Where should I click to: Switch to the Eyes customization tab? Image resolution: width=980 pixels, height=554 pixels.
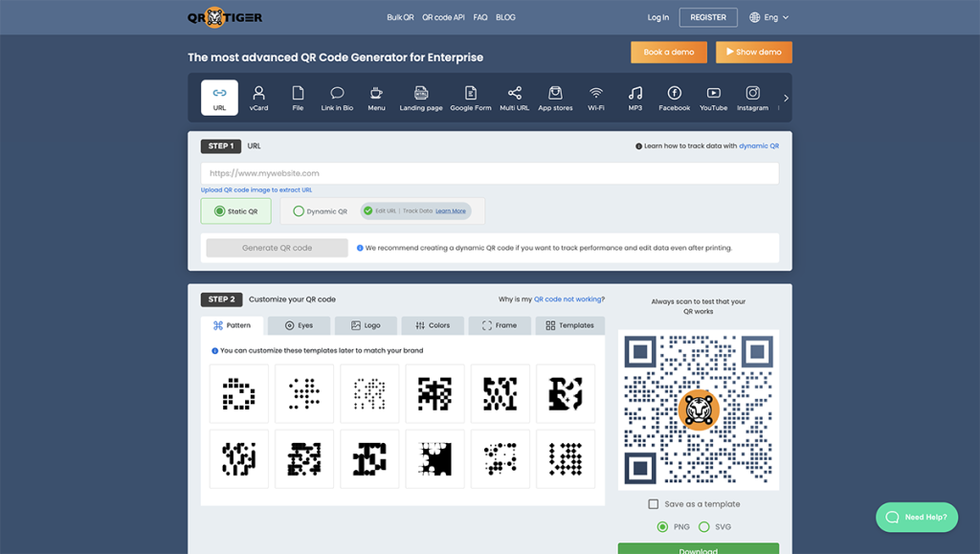click(299, 324)
